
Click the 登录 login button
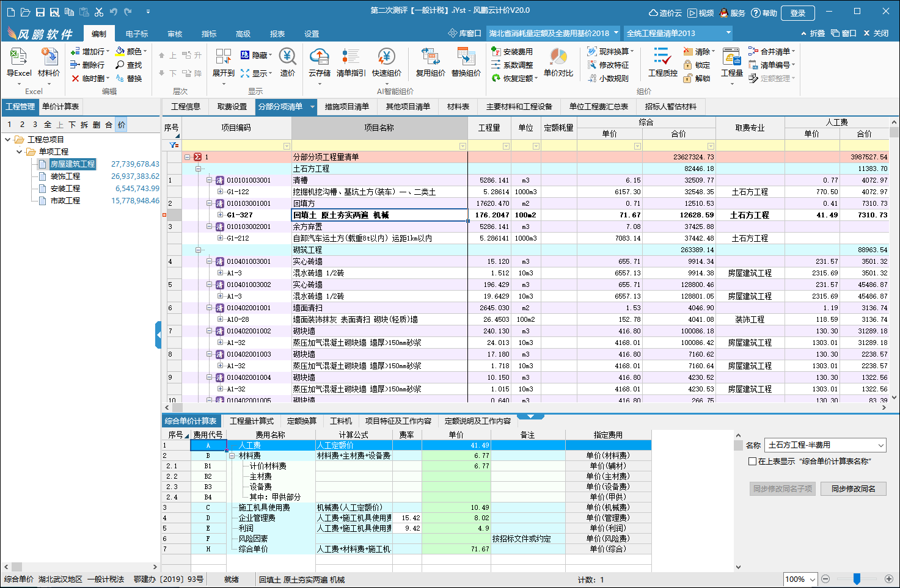[x=797, y=13]
